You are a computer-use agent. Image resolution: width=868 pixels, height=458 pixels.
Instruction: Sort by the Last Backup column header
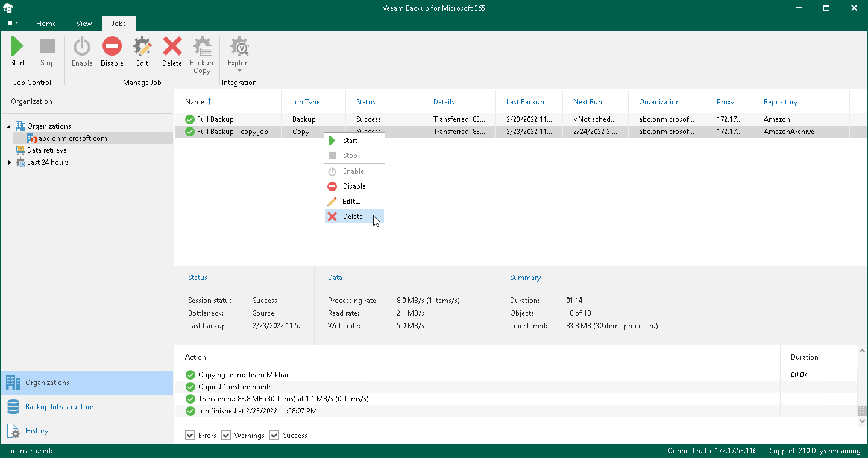click(529, 102)
